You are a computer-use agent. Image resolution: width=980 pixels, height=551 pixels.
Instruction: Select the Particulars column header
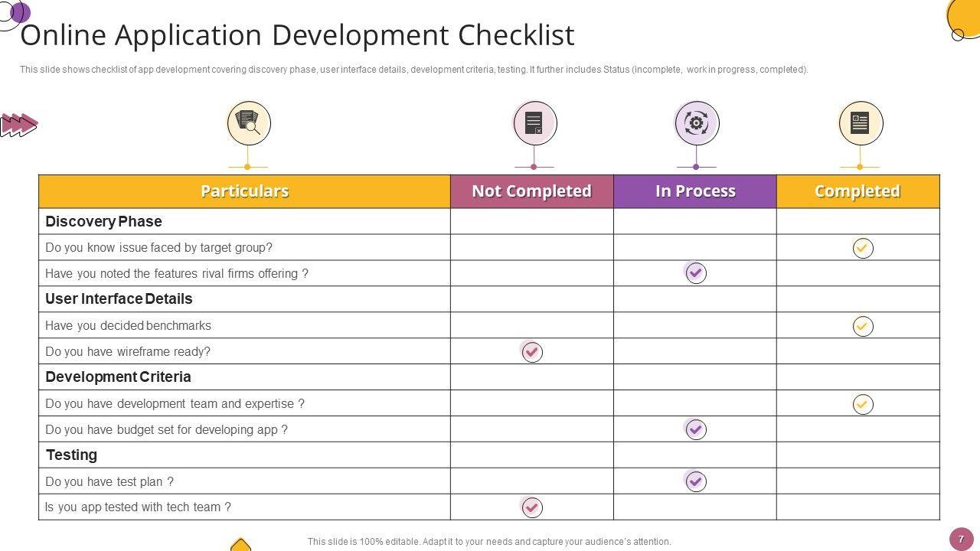[244, 191]
